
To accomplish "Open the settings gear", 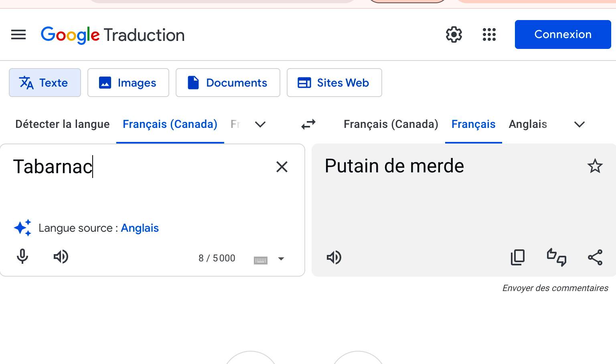I will (454, 35).
